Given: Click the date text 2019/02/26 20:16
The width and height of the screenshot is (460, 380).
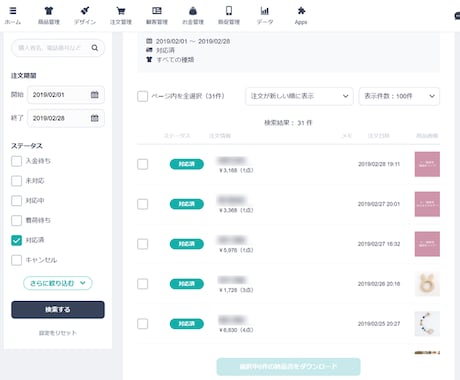Looking at the screenshot, I should (x=379, y=284).
